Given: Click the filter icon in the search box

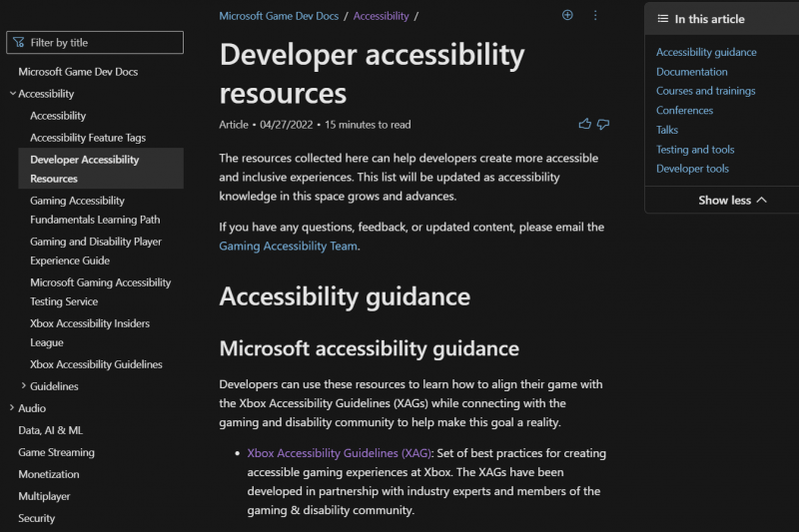Looking at the screenshot, I should point(19,42).
